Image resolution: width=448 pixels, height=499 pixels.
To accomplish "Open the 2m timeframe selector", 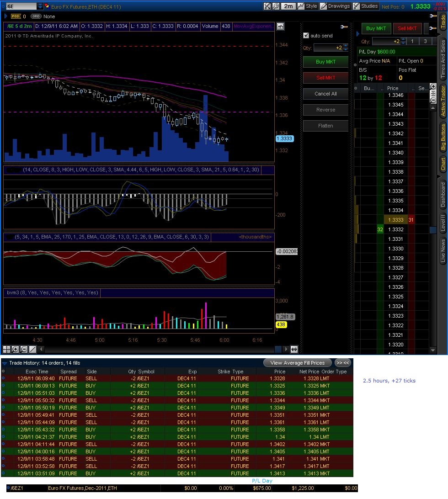I will point(288,6).
